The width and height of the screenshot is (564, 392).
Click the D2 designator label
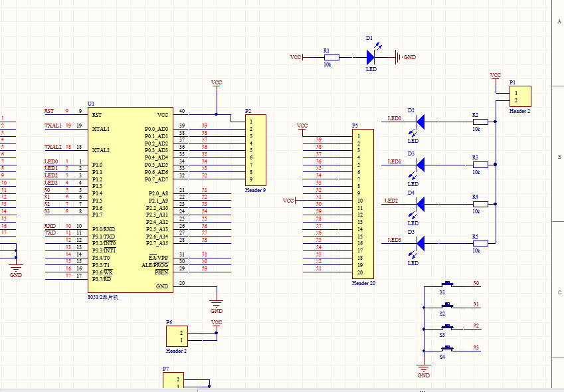point(411,110)
